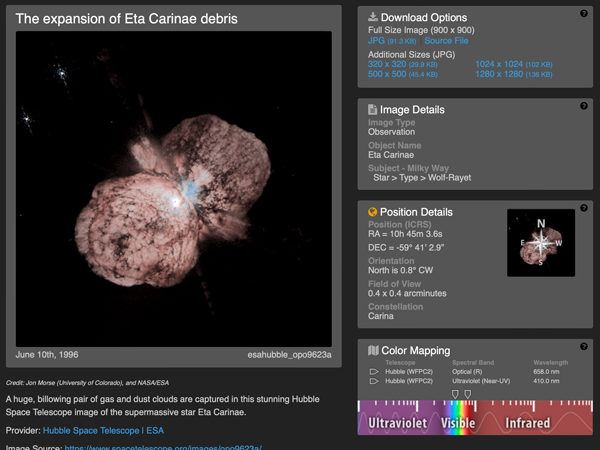
Task: Open help for Download Options panel
Action: (584, 13)
